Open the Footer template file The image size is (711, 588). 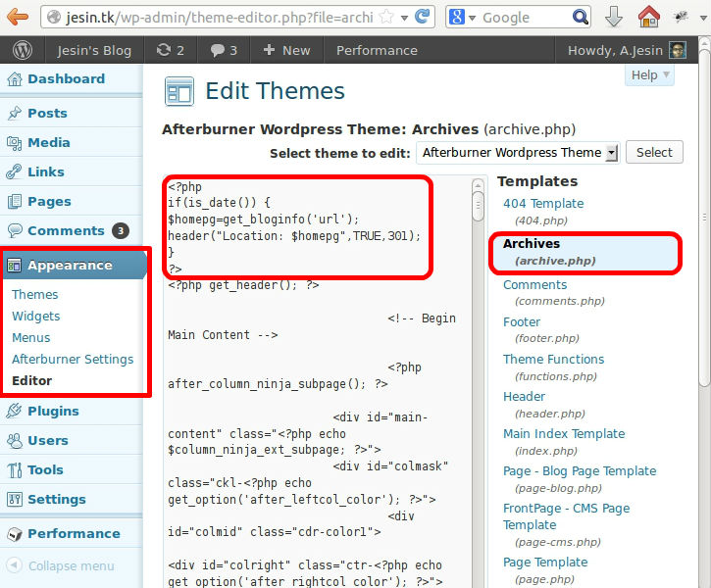coord(522,322)
